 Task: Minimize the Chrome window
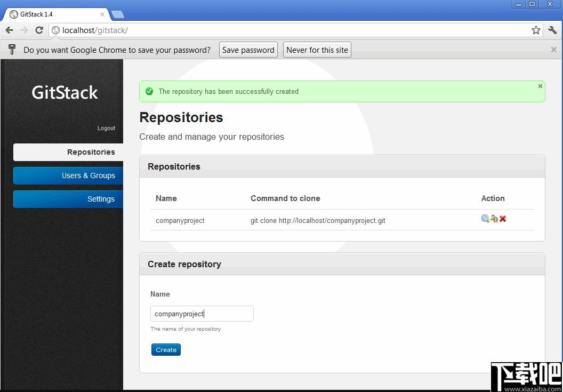click(519, 4)
